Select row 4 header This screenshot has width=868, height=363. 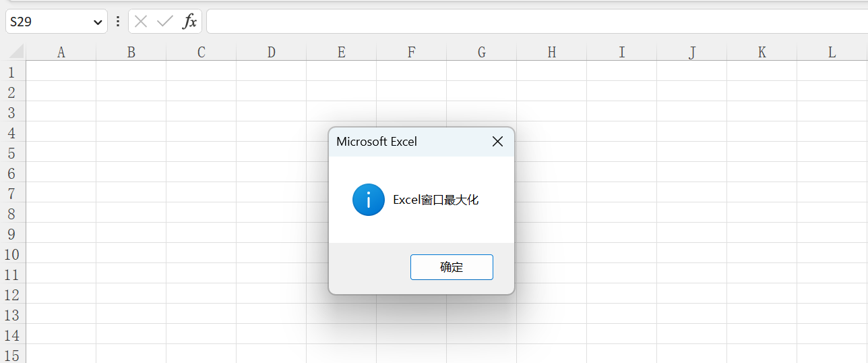click(x=13, y=132)
